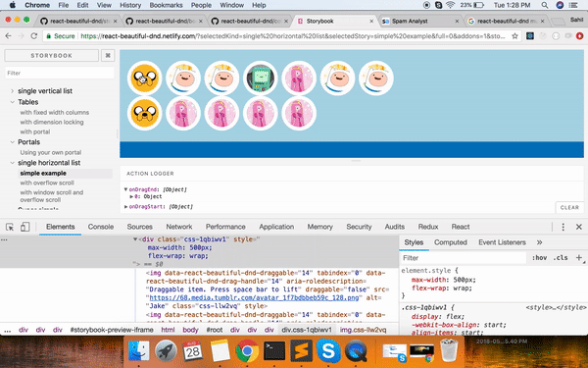Launch Launchpad rocket icon in Dock
588x368 pixels.
pos(166,351)
